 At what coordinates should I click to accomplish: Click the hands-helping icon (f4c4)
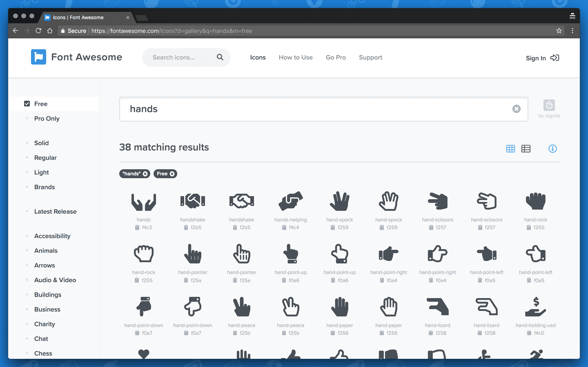(x=290, y=201)
